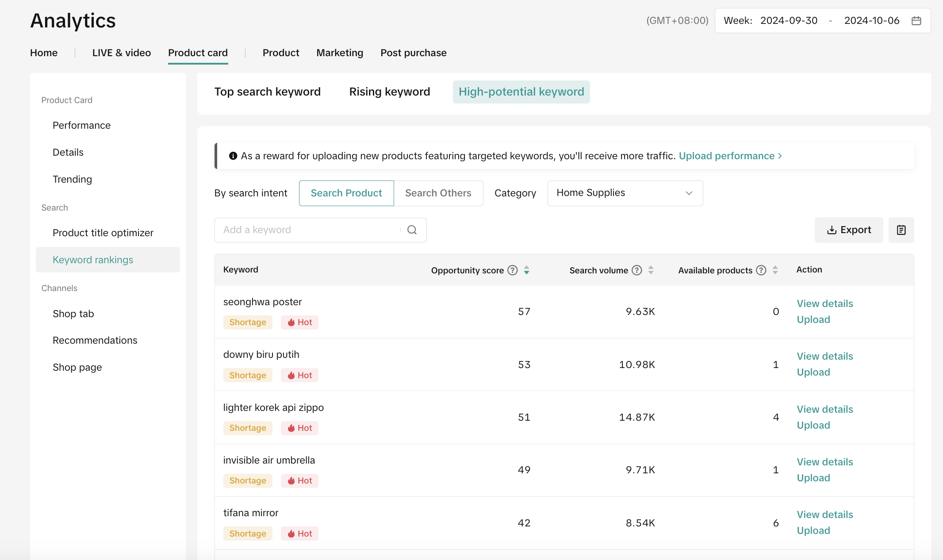The height and width of the screenshot is (560, 943).
Task: Click the clipboard list icon beside Export
Action: tap(901, 230)
